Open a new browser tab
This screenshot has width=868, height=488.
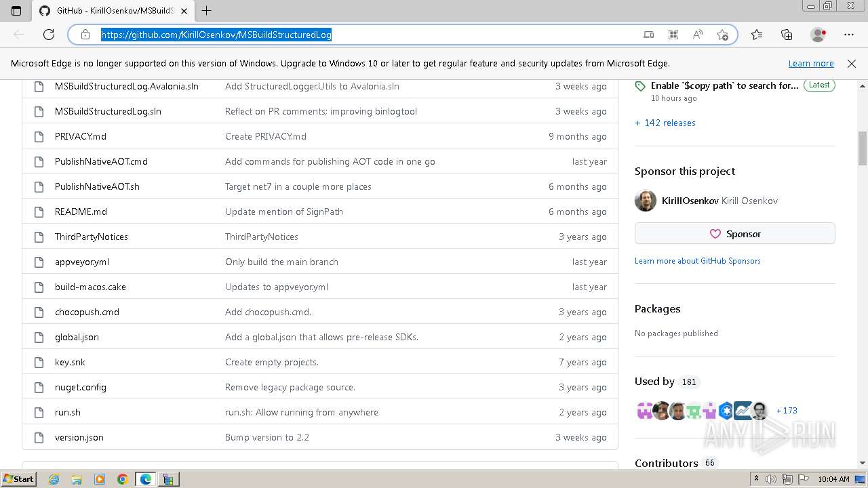coord(207,11)
